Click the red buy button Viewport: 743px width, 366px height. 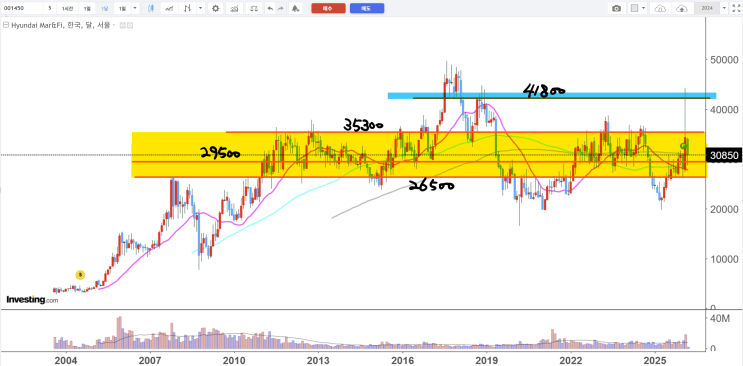coord(328,8)
